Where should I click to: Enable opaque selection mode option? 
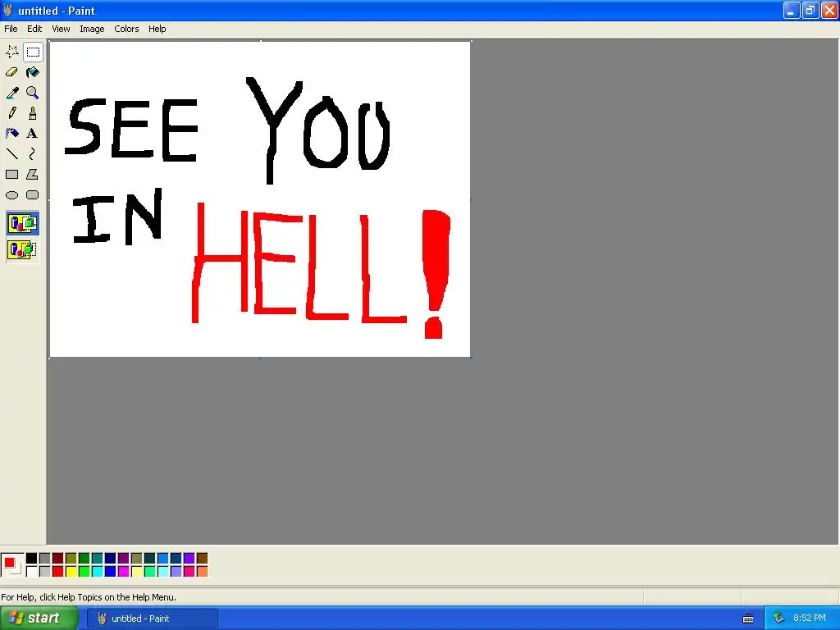22,223
